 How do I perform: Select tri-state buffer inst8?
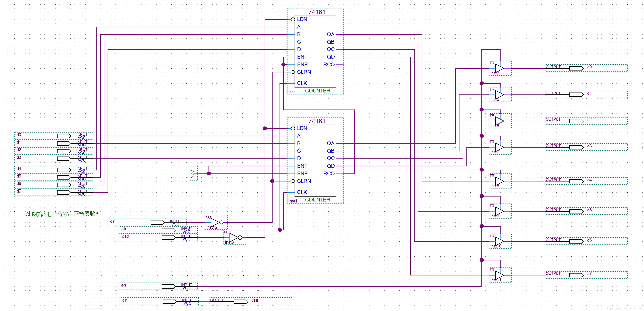click(500, 181)
